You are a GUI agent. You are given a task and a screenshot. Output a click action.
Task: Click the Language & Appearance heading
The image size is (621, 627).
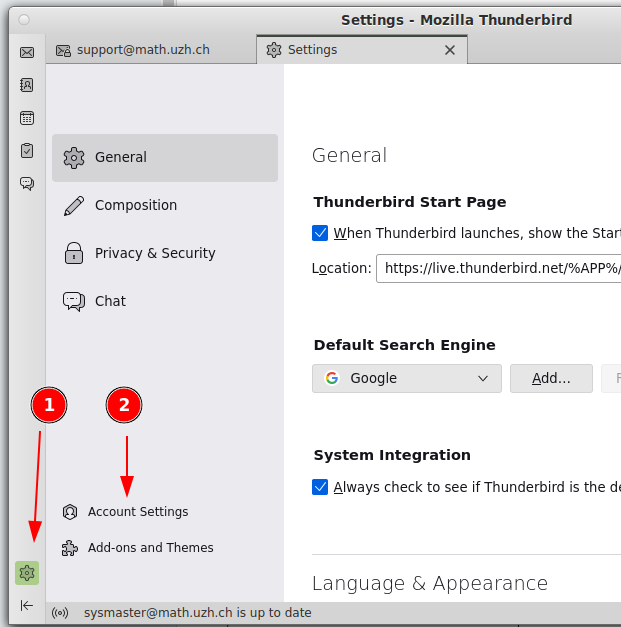[430, 583]
